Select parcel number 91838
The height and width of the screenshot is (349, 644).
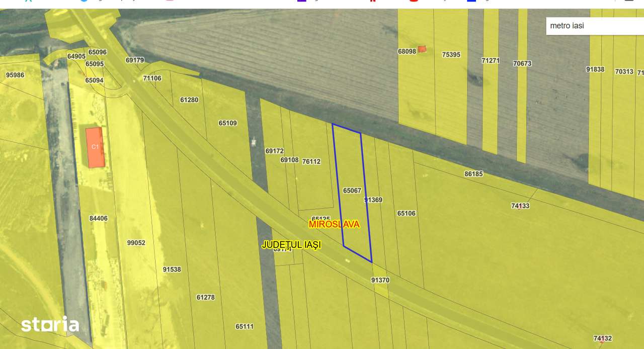[x=595, y=69]
